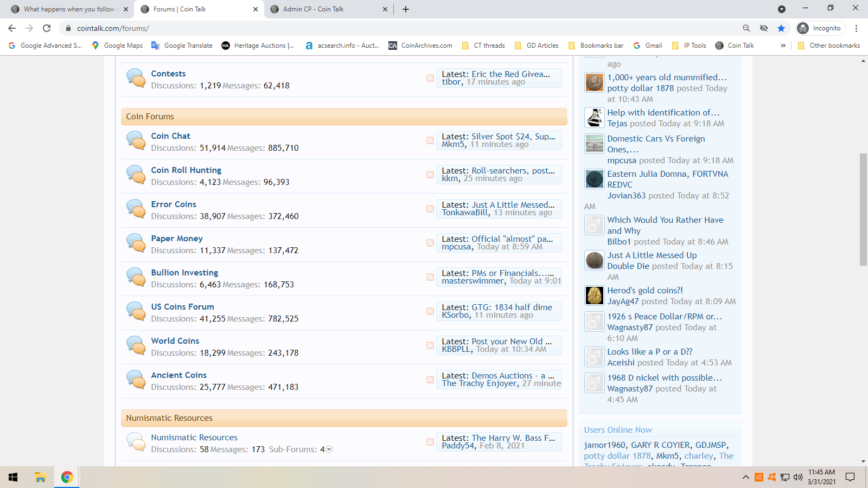
Task: Open the Bullion Investing forum
Action: (184, 273)
